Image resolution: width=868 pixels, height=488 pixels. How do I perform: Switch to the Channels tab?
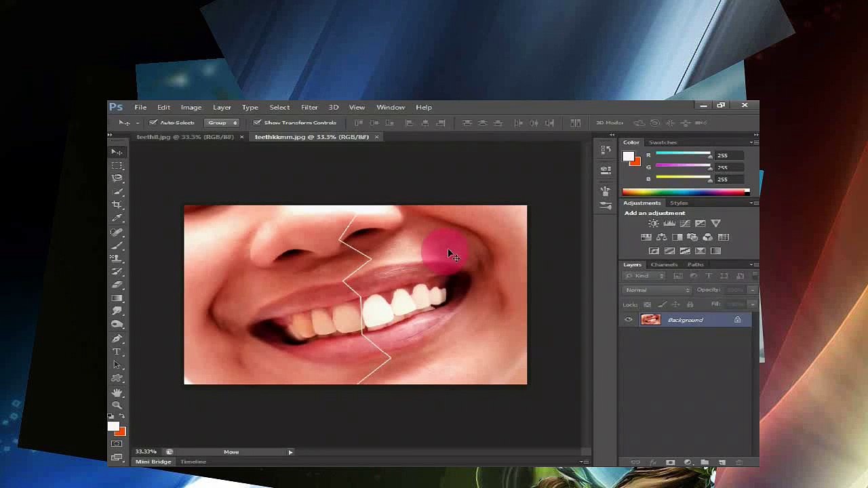tap(664, 264)
